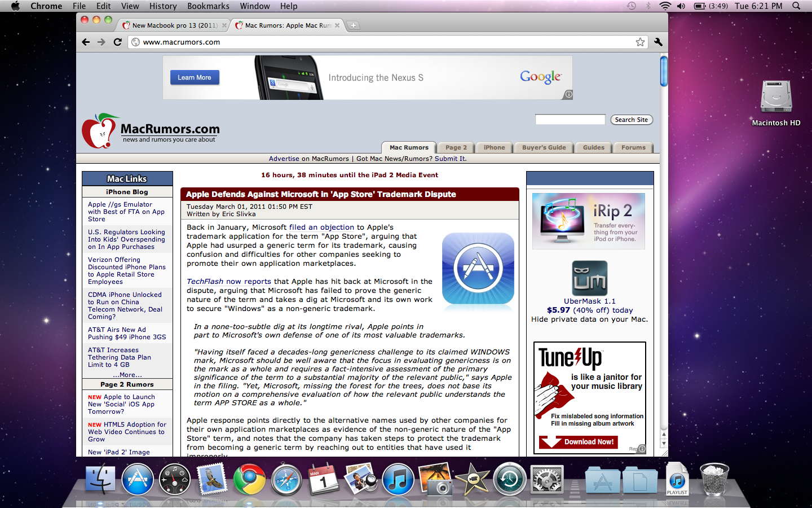Launch App Store from the Dock
812x508 pixels.
pos(138,479)
